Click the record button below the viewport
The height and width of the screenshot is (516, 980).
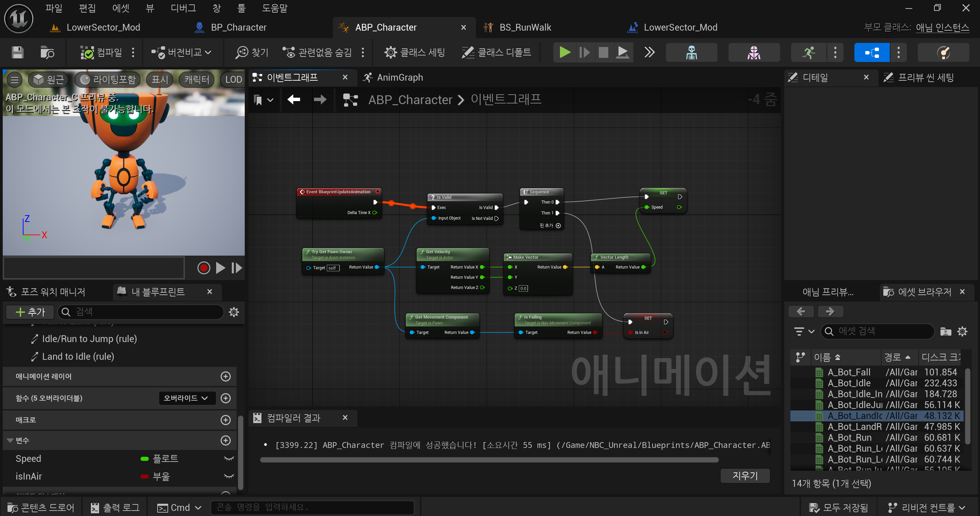[204, 268]
